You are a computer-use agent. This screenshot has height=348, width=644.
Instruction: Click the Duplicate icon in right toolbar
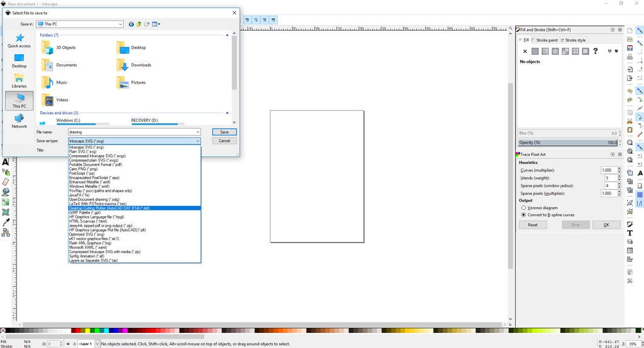click(630, 172)
